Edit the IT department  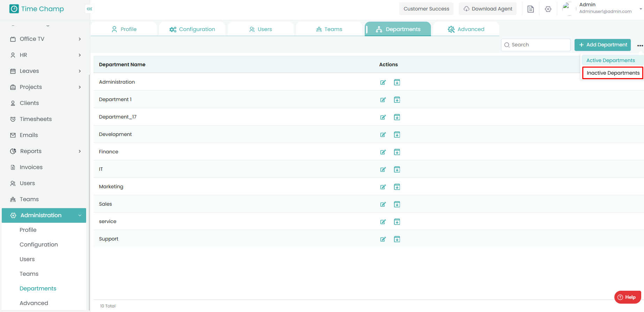pyautogui.click(x=383, y=169)
